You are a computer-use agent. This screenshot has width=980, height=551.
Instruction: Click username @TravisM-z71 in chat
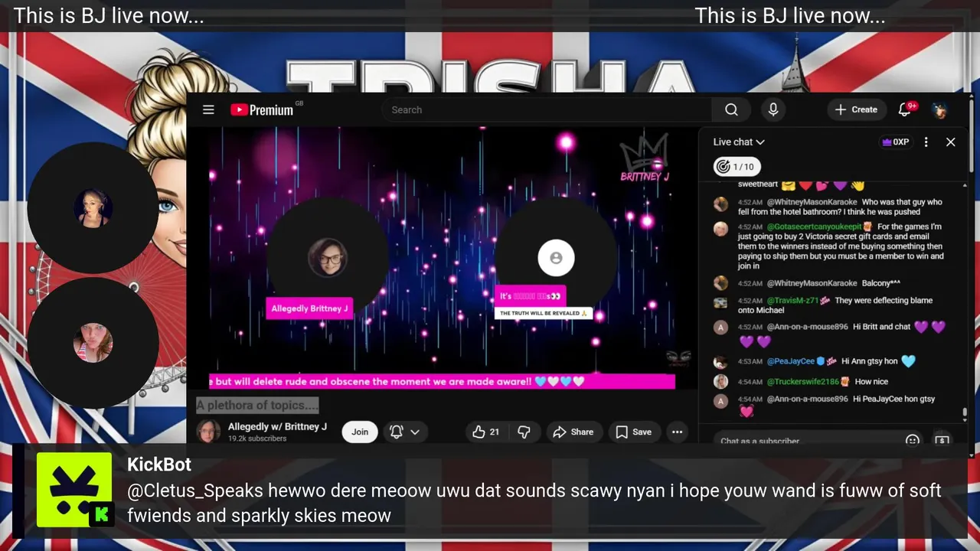click(792, 301)
